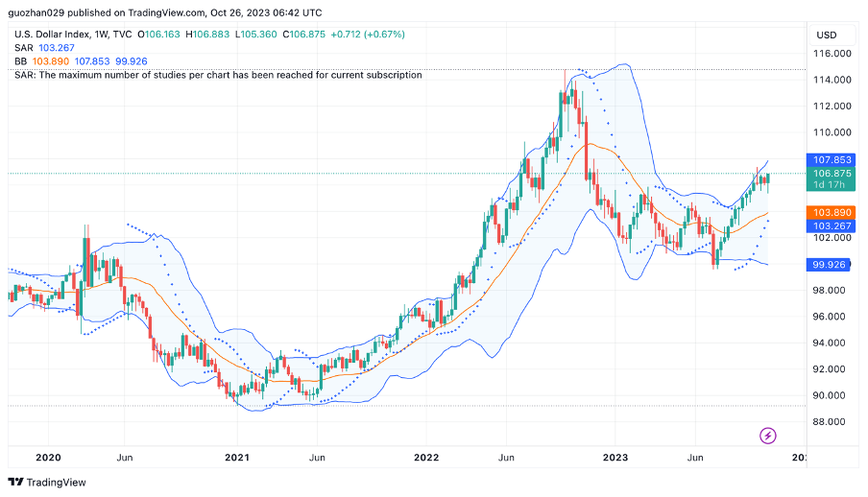The width and height of the screenshot is (868, 497).
Task: Click the TradingView logo at bottom left
Action: tap(47, 482)
